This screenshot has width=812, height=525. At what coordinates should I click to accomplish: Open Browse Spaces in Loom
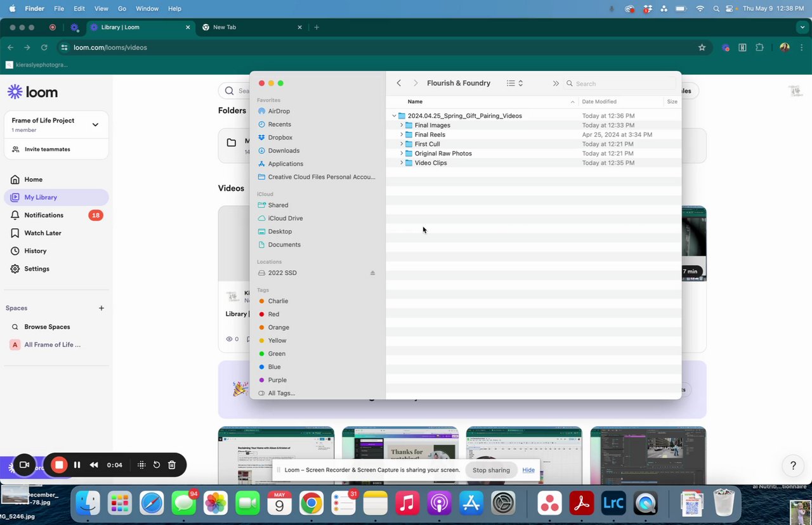click(x=47, y=327)
